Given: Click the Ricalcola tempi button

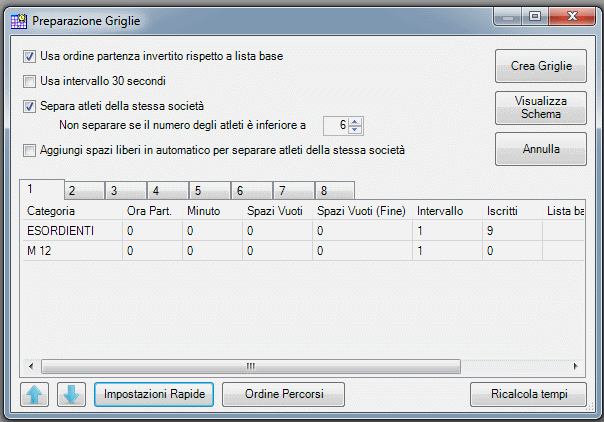Looking at the screenshot, I should point(528,394).
